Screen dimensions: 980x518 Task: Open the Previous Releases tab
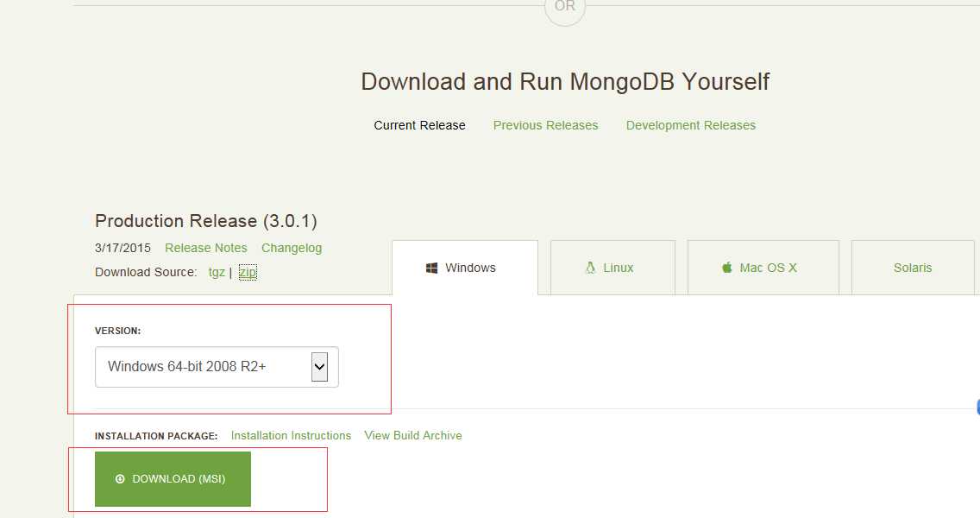point(545,125)
